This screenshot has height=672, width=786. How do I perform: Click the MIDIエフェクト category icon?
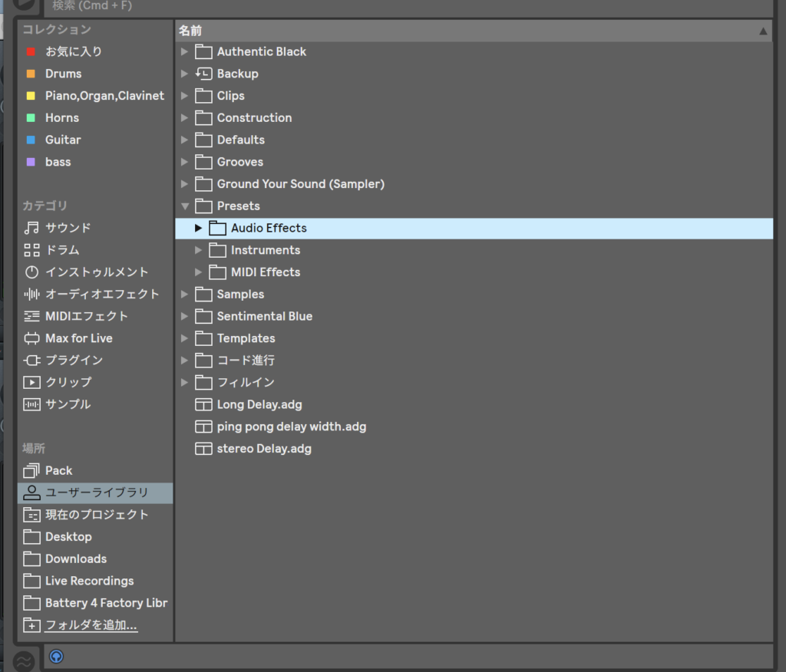tap(31, 316)
